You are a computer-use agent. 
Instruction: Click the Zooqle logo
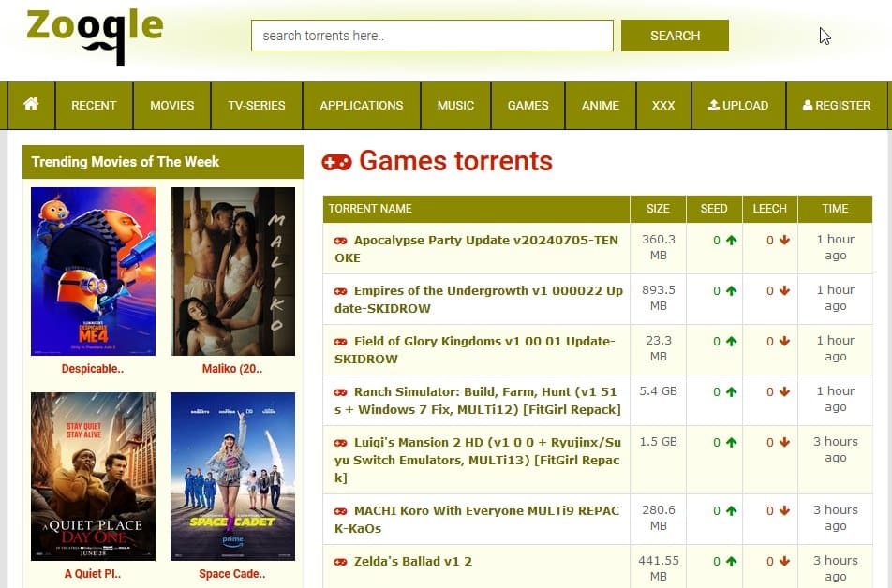point(95,37)
